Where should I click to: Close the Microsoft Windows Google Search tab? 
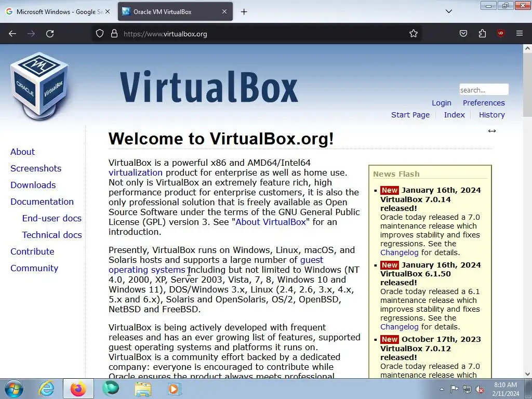click(108, 11)
